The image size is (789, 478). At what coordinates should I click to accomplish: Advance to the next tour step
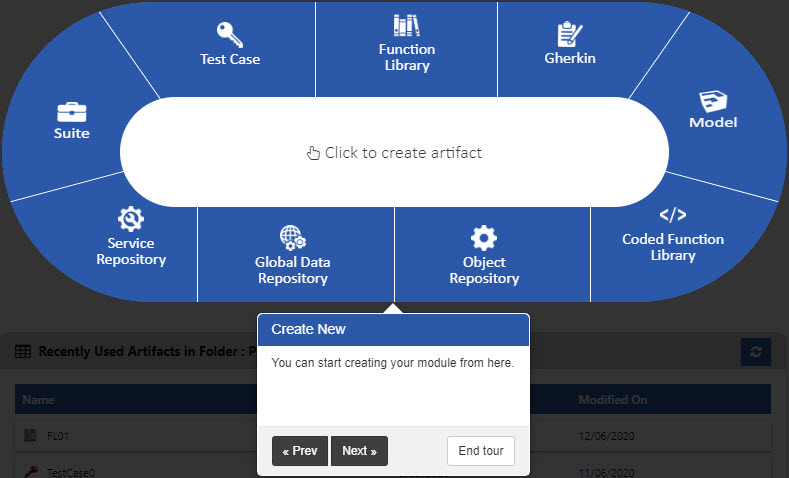pyautogui.click(x=359, y=451)
